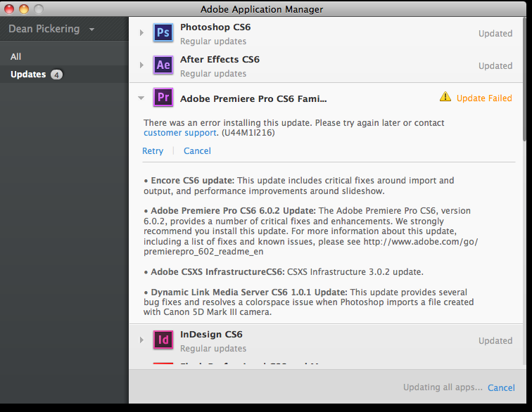Viewport: 532px width, 412px height.
Task: Select the Updates sidebar tab
Action: (x=28, y=75)
